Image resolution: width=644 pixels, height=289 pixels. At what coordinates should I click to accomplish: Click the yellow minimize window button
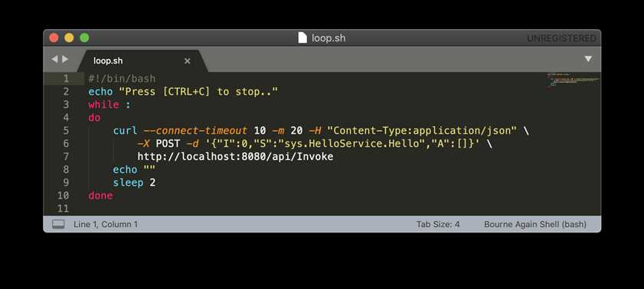[x=69, y=38]
